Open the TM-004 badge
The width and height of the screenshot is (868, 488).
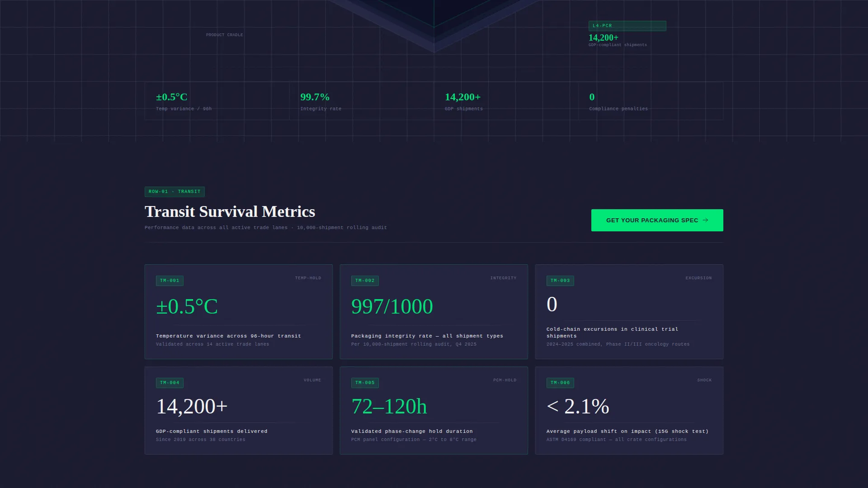(170, 383)
